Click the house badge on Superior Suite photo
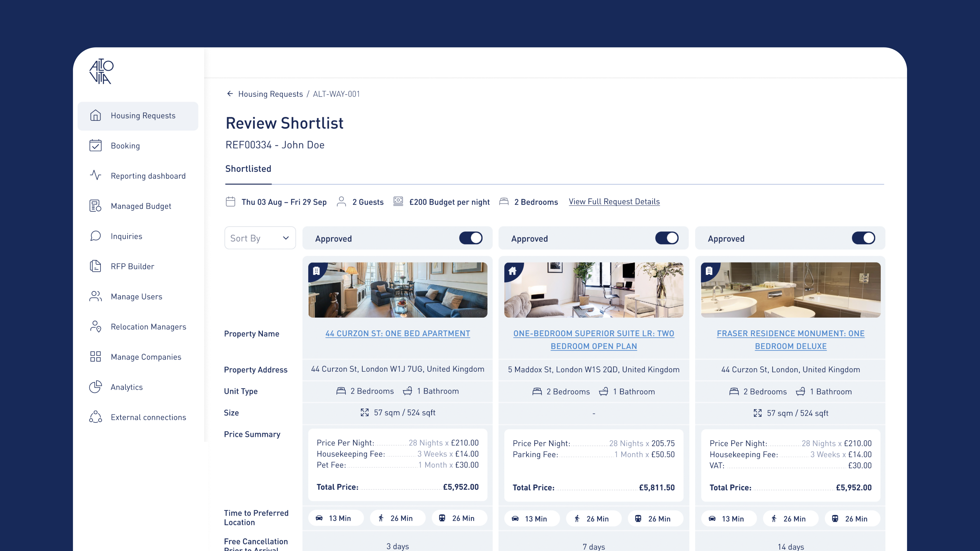Image resolution: width=980 pixels, height=551 pixels. tap(512, 271)
